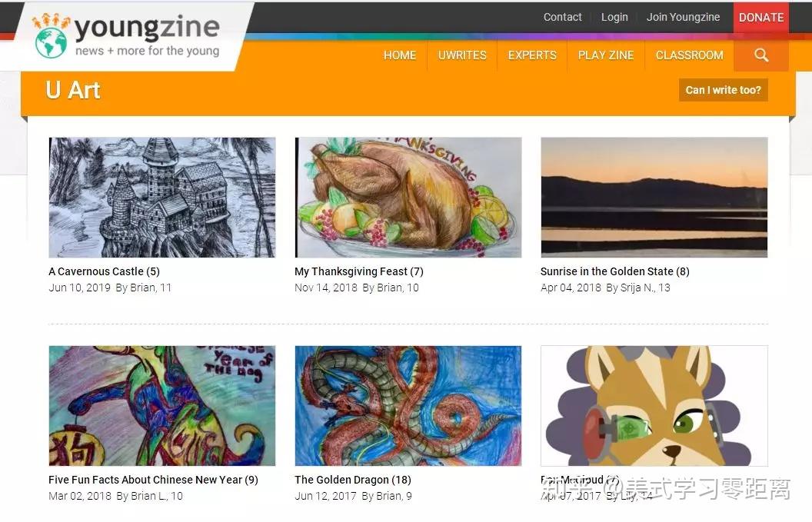Open the castle drawing thumbnail

click(x=162, y=198)
